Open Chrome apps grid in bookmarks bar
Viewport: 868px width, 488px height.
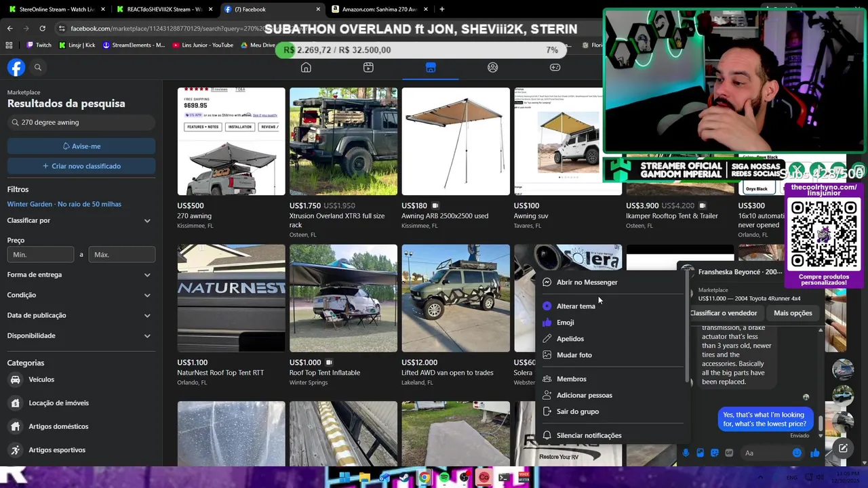coord(9,45)
